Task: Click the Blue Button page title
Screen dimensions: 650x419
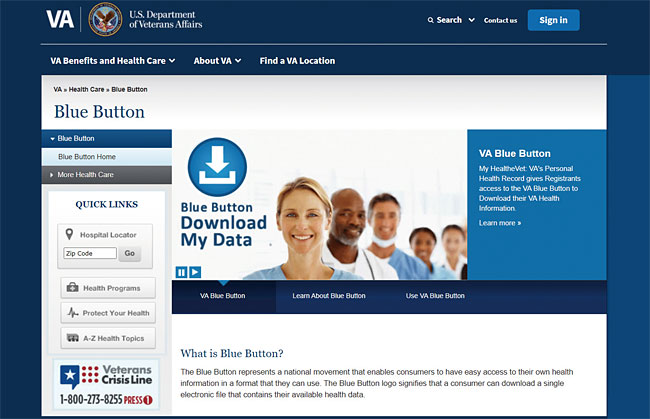Action: point(99,112)
